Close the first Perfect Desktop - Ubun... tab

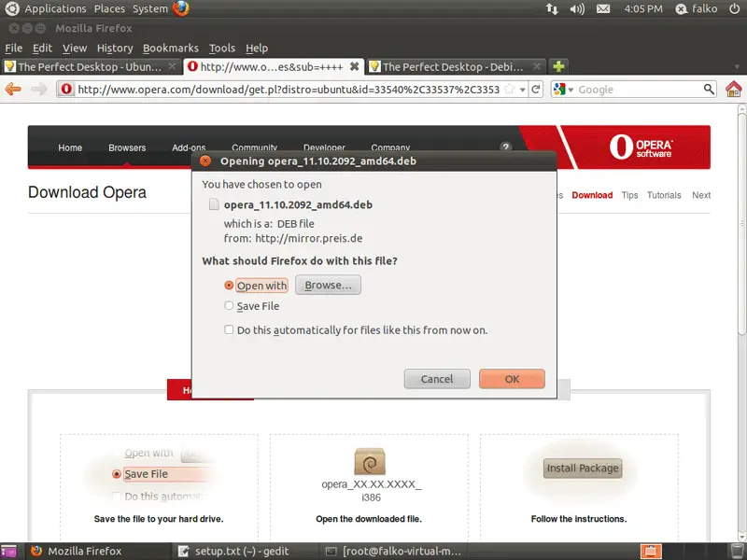[172, 66]
